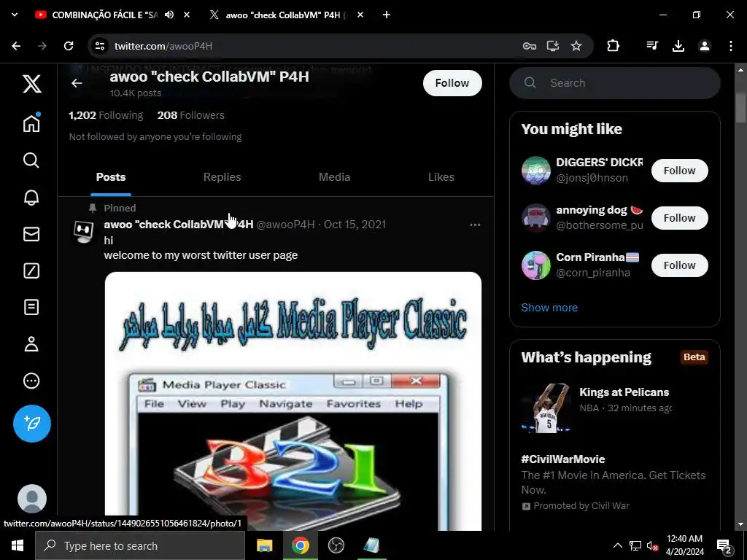Viewport: 747px width, 560px height.
Task: Click the X Search input field
Action: 614,83
